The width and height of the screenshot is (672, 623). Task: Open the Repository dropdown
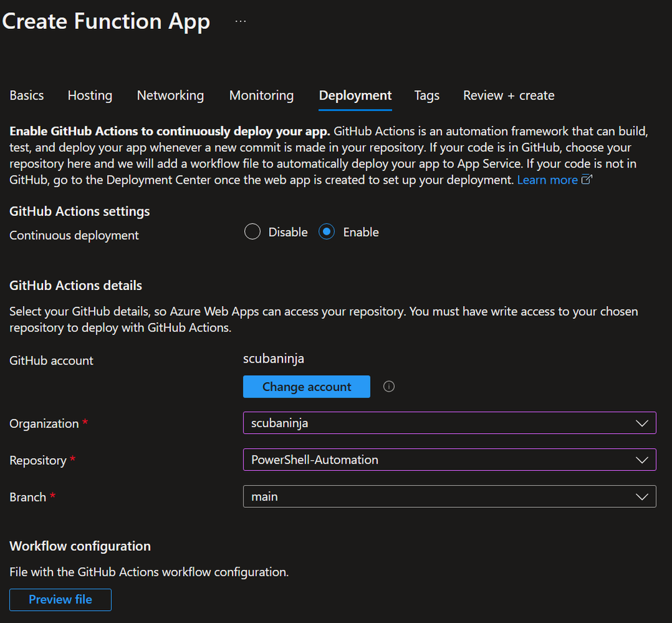[449, 460]
